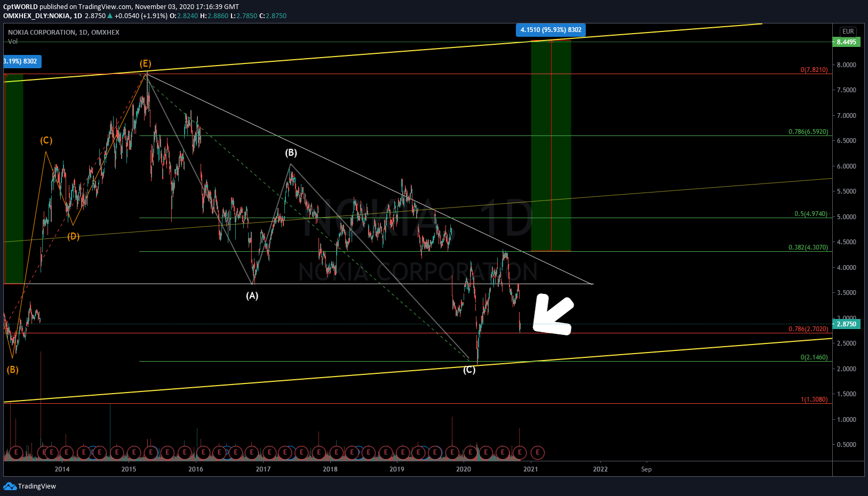
Task: Select the orange (E) wave label at the peak
Action: click(145, 63)
